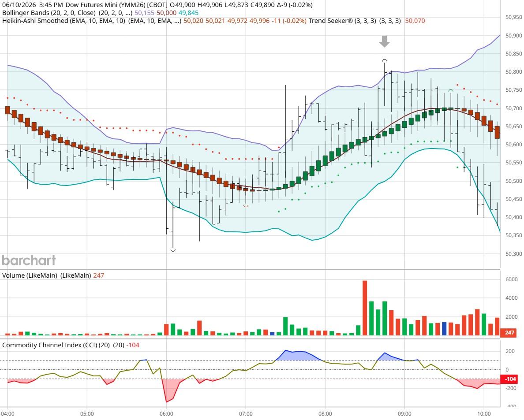
Task: Click the 10:00 time axis label
Action: [484, 414]
